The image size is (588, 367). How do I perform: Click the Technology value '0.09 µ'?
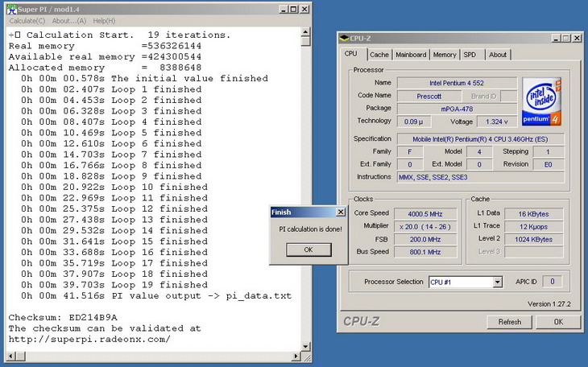tap(414, 122)
